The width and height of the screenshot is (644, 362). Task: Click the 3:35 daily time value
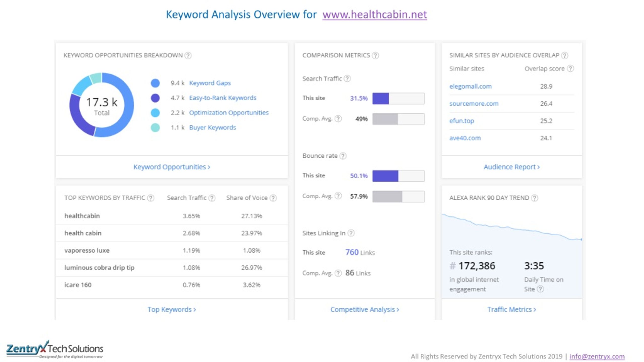click(534, 266)
